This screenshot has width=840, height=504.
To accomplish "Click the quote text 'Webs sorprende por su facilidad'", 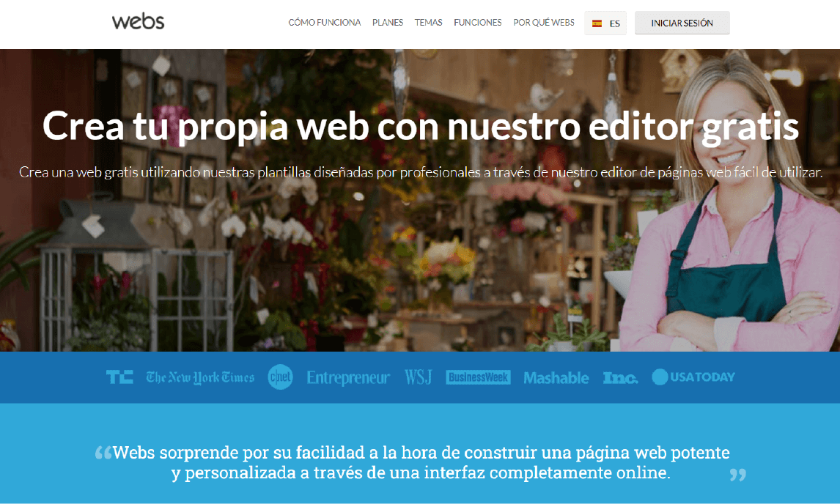I will click(x=421, y=462).
